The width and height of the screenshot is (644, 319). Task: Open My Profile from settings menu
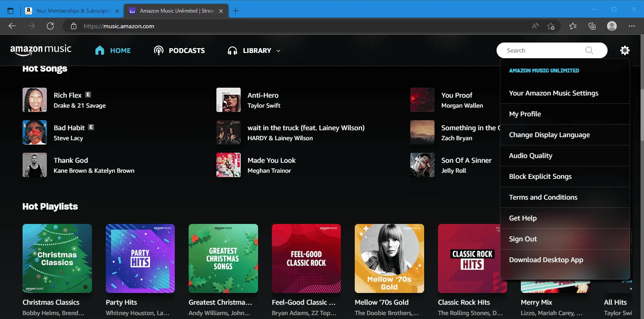point(565,114)
